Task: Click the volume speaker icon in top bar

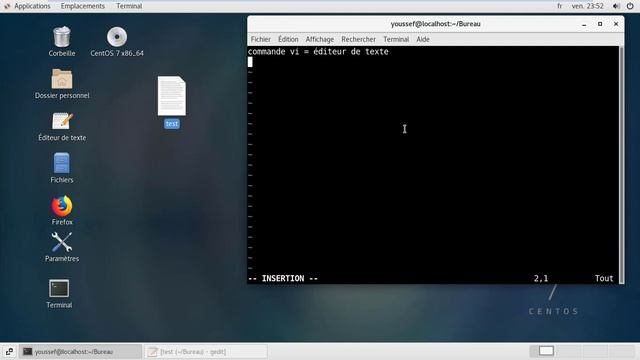Action: point(616,6)
